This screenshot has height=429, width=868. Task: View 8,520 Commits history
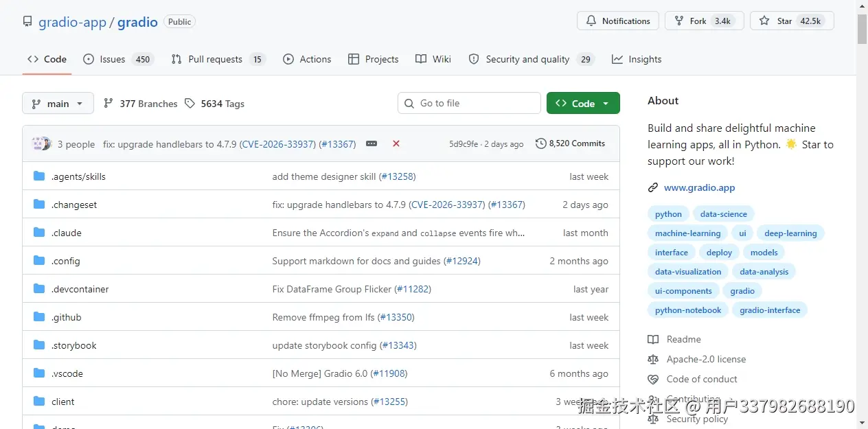pyautogui.click(x=571, y=143)
